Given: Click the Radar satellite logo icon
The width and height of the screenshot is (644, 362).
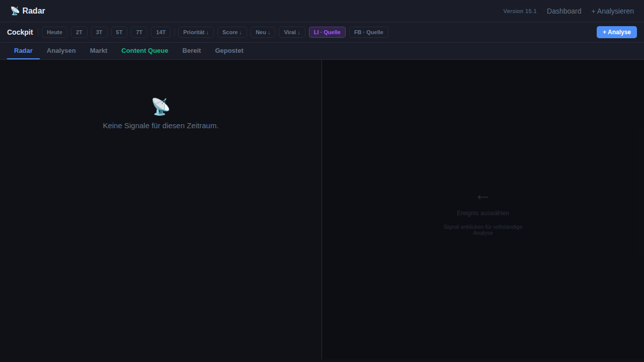Looking at the screenshot, I should [15, 11].
